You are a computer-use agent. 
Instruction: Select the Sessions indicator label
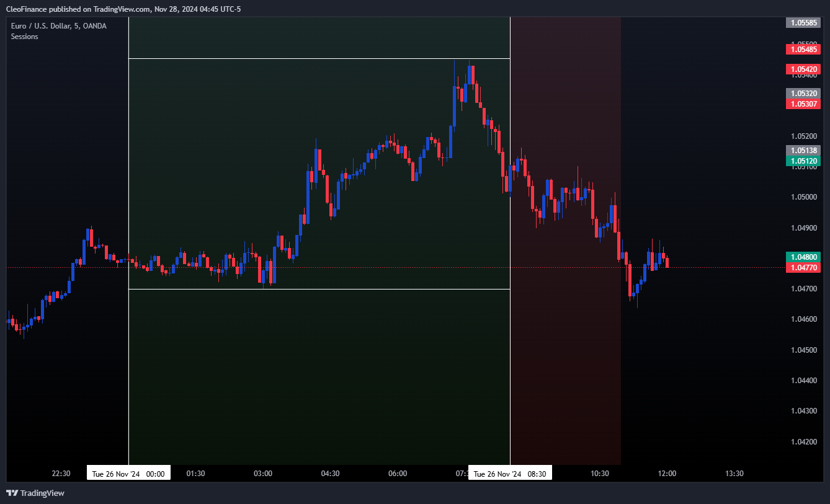pyautogui.click(x=24, y=37)
